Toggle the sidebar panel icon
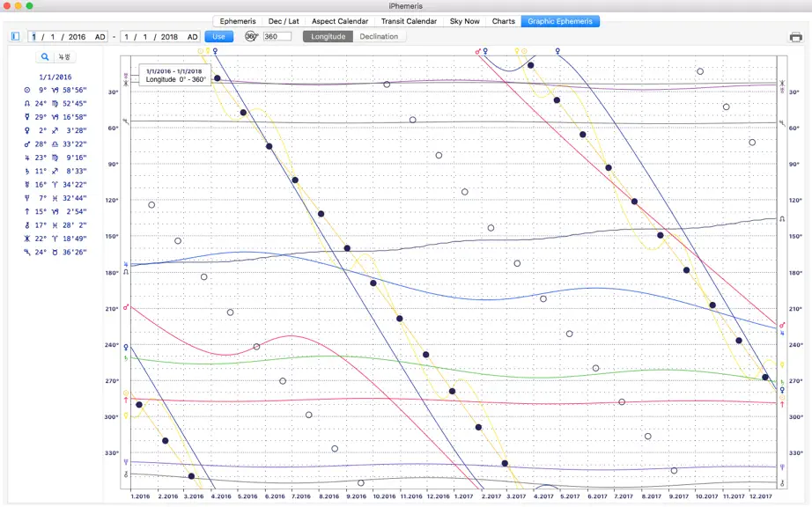The image size is (812, 507). tap(16, 36)
